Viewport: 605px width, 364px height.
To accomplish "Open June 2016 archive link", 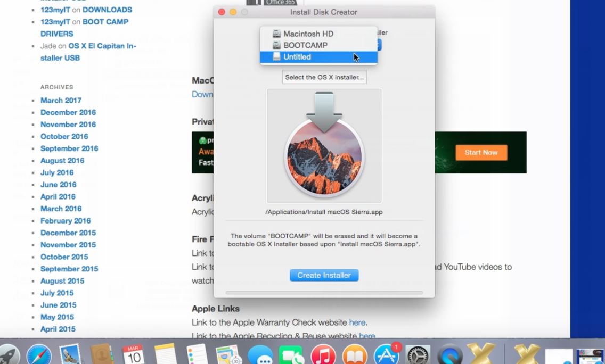I will pos(59,184).
